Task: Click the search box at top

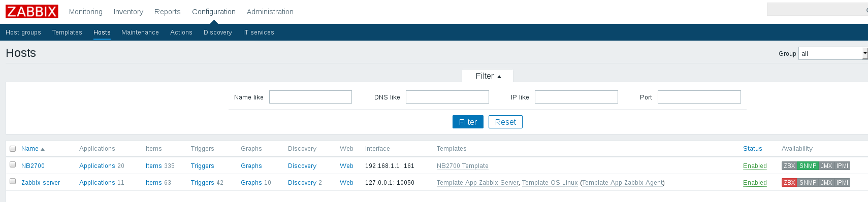Action: point(817,9)
